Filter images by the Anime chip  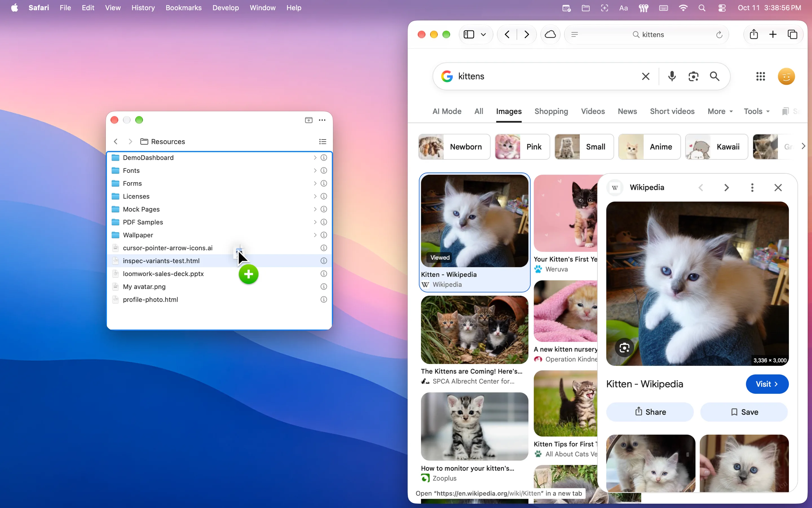649,146
